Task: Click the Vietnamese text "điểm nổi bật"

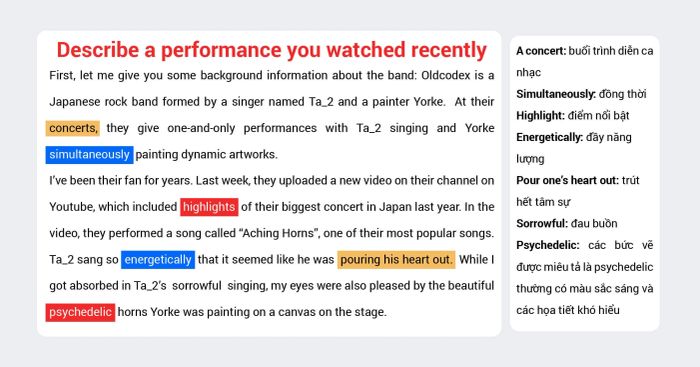Action: (598, 116)
